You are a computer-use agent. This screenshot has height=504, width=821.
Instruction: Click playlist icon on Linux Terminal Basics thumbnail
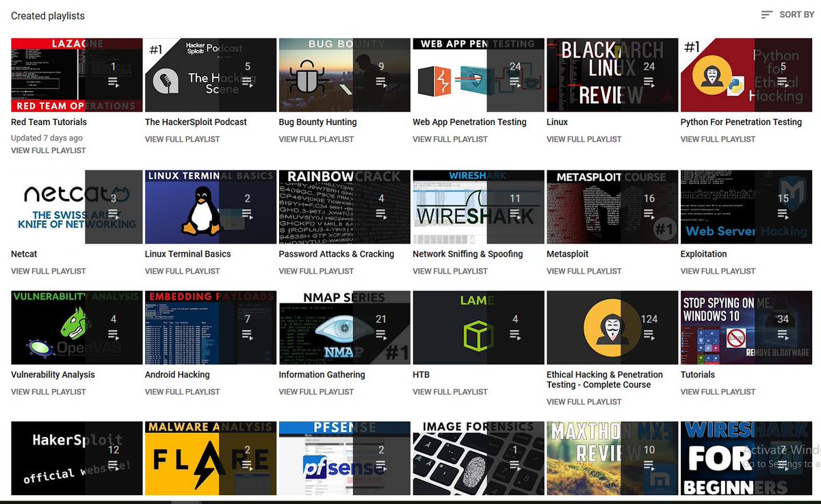247,214
